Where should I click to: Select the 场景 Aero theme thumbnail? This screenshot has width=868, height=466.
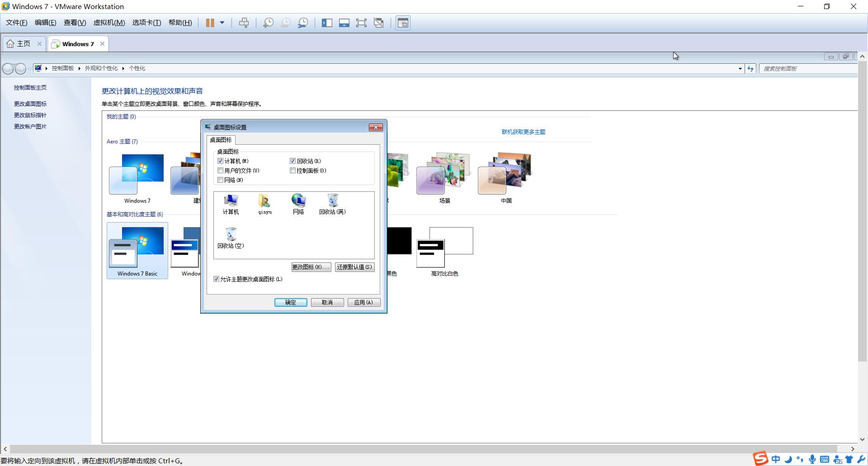444,178
